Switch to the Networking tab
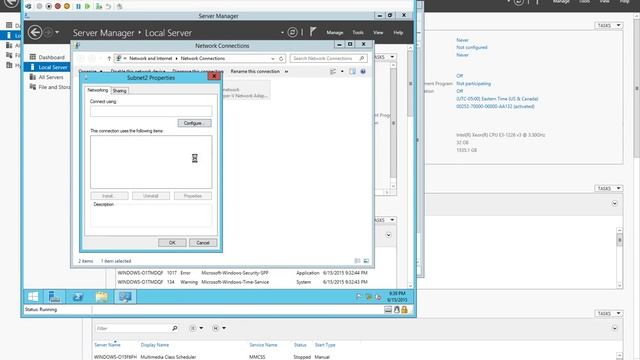The image size is (640, 360). [98, 90]
